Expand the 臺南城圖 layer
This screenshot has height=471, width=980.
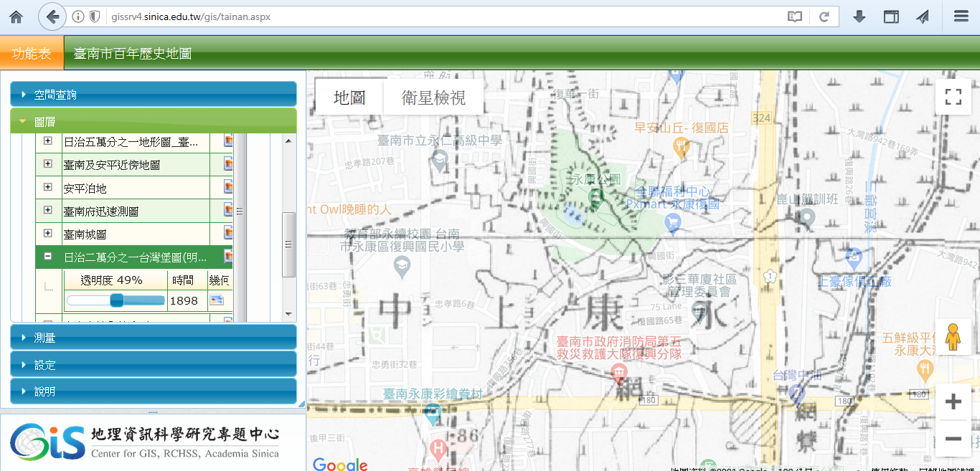pos(48,234)
